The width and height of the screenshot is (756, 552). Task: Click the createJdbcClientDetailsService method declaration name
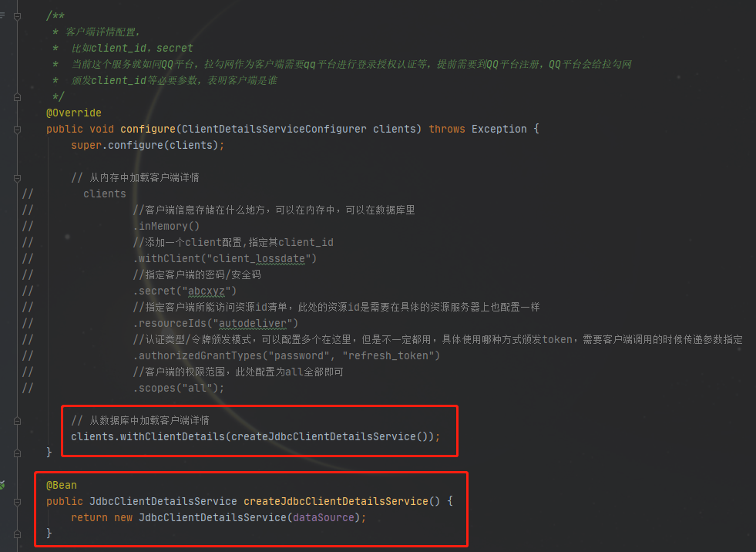335,501
